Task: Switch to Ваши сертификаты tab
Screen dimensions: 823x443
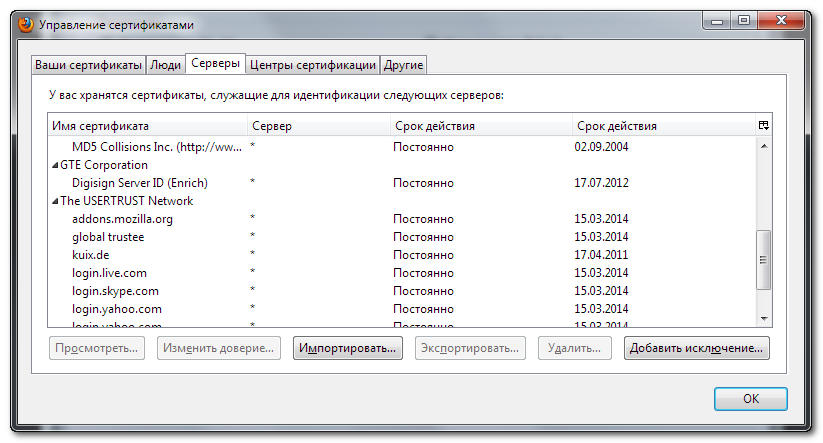Action: [88, 65]
